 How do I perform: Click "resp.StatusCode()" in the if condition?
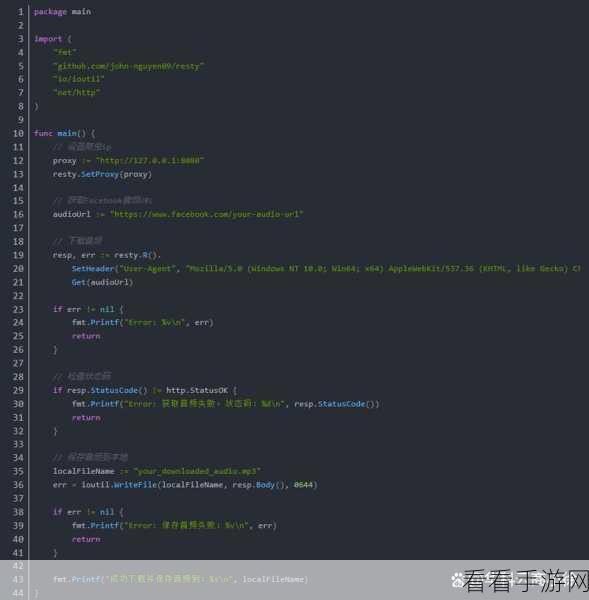[107, 390]
